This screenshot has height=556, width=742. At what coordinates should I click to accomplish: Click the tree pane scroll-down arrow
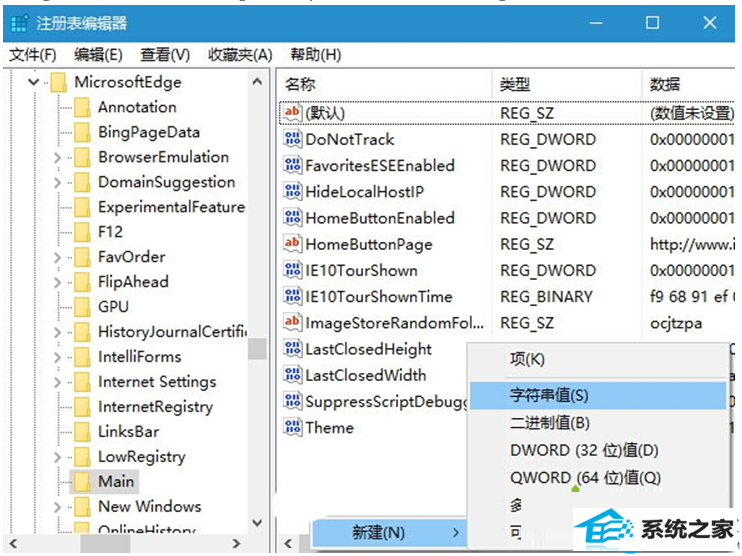click(x=257, y=522)
